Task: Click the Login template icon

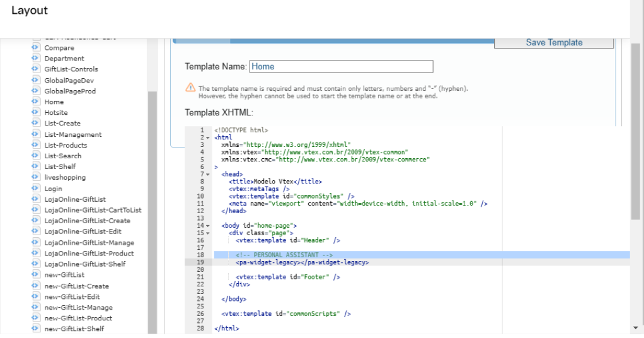Action: (35, 188)
